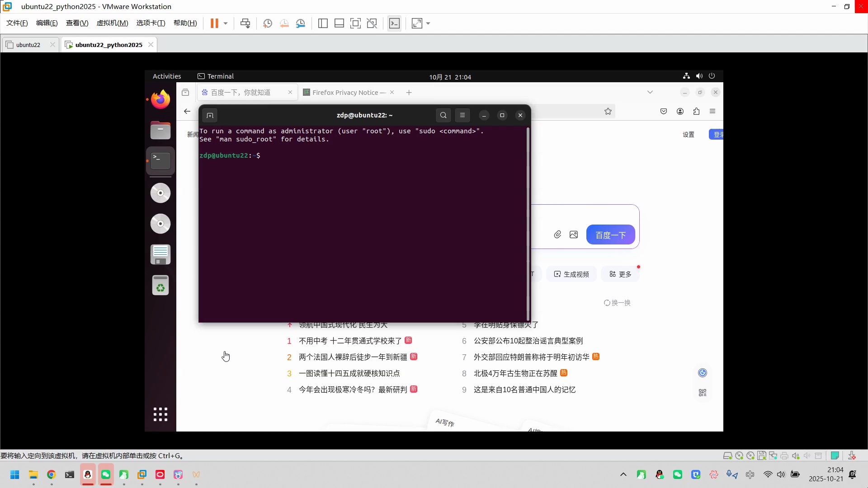
Task: Open the snapshot manager
Action: [x=301, y=23]
